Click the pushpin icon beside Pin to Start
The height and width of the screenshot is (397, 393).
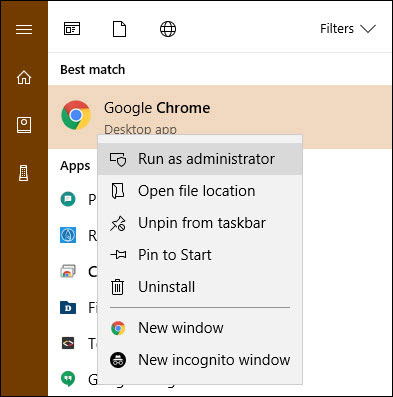pos(118,255)
